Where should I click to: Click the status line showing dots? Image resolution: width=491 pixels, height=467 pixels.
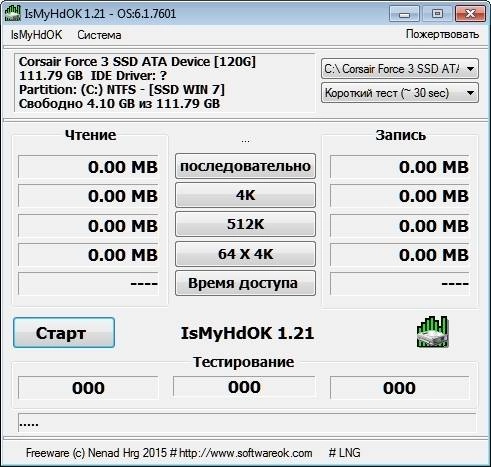(x=247, y=423)
